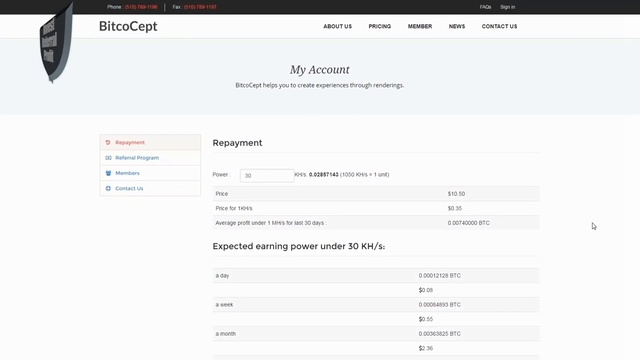Open the ABOUT US menu

coord(338,26)
